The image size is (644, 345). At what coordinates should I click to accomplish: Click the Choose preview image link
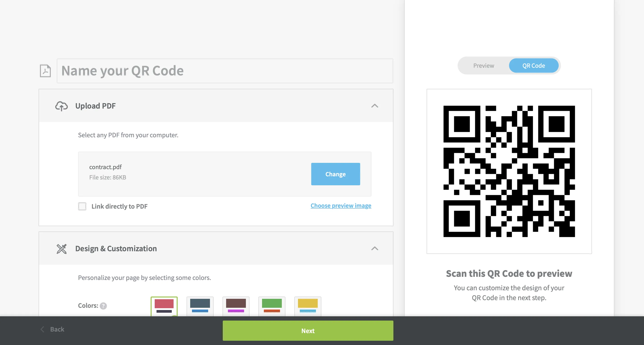point(341,205)
